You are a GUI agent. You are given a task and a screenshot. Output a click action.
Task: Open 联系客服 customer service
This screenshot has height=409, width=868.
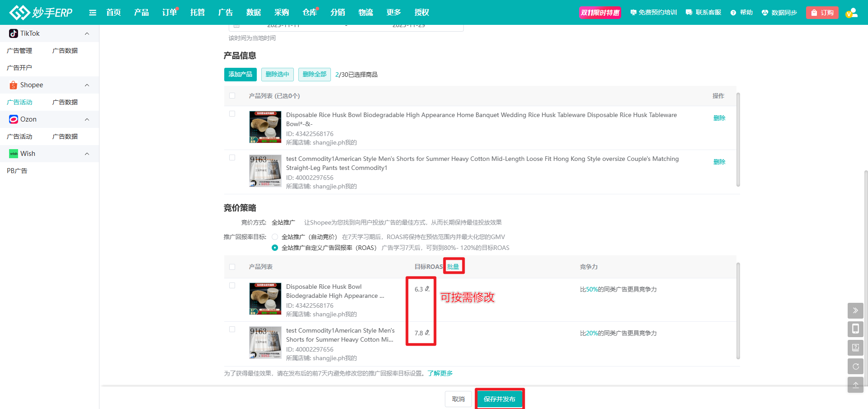(703, 13)
